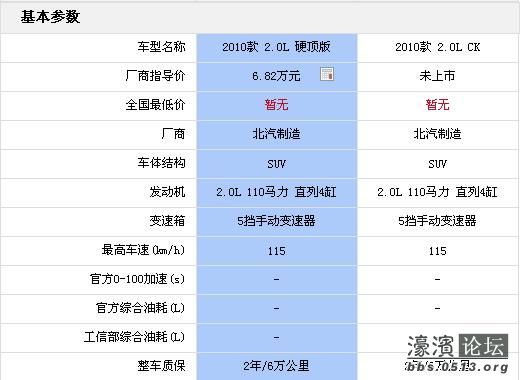The width and height of the screenshot is (520, 380).
Task: Click the 厂商 row label
Action: 173,134
